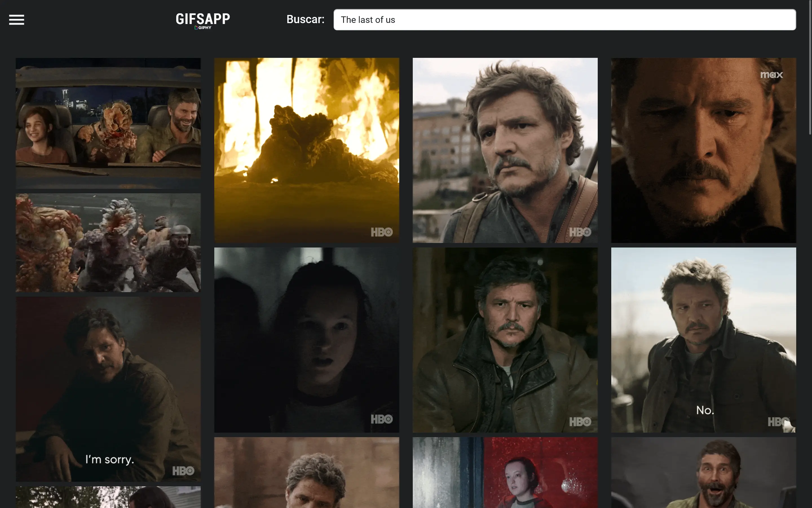Open the Max close-up GIF of Joel's face
The image size is (812, 508).
pos(703,150)
